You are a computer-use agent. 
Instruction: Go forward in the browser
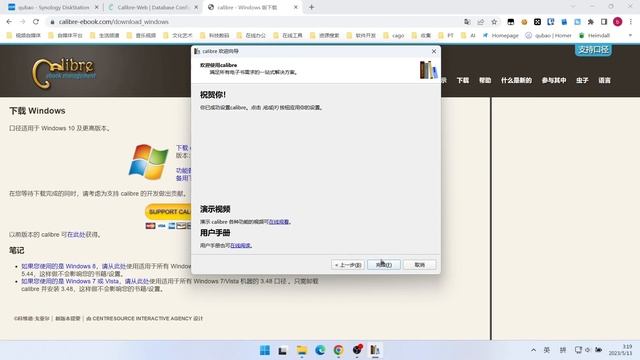(x=22, y=22)
